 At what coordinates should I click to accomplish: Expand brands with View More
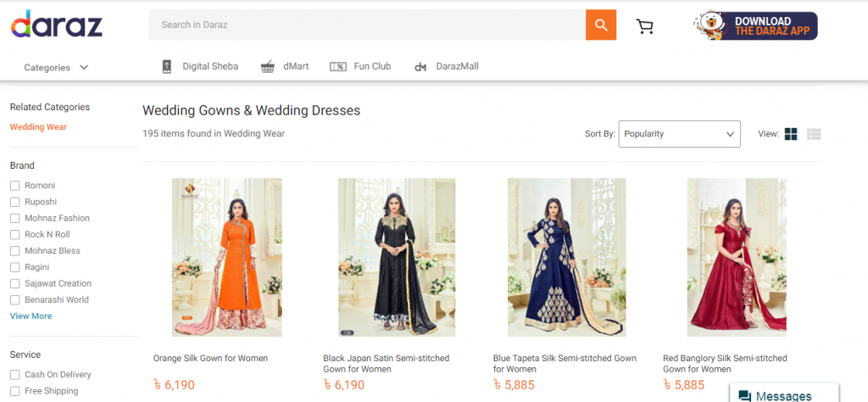pos(31,316)
